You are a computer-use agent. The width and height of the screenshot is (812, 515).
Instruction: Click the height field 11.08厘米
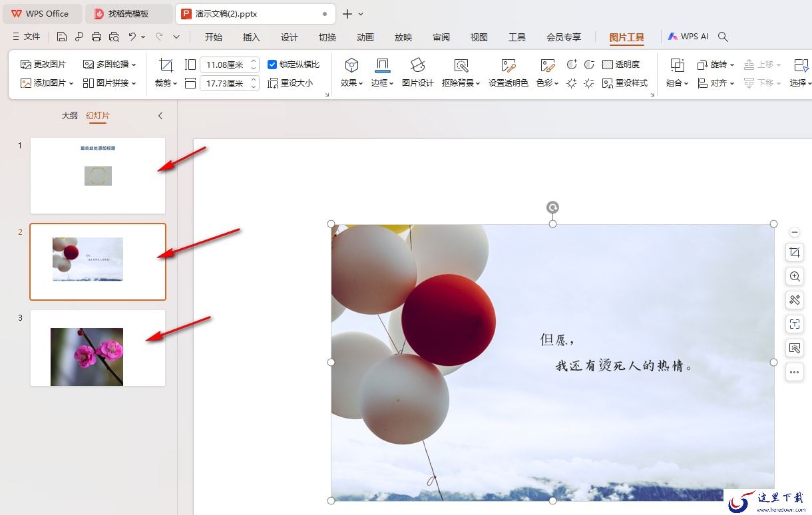coord(225,65)
